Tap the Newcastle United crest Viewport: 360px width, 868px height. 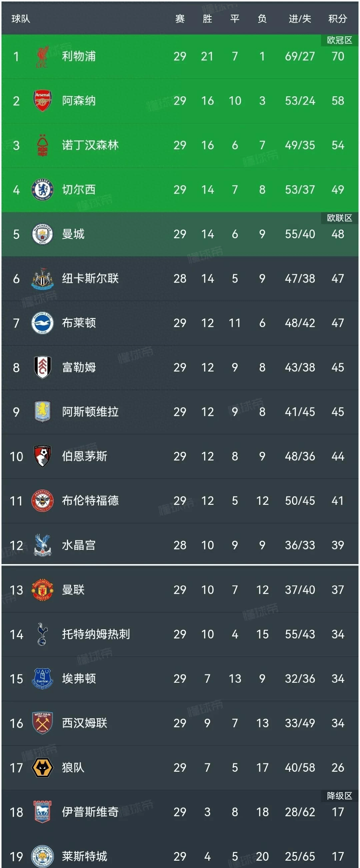click(42, 279)
